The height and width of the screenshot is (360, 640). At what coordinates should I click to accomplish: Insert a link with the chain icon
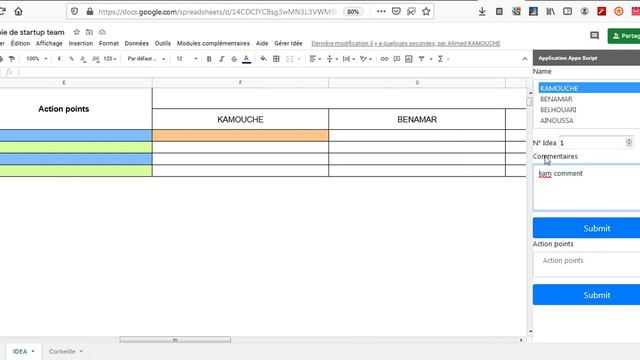pyautogui.click(x=384, y=59)
